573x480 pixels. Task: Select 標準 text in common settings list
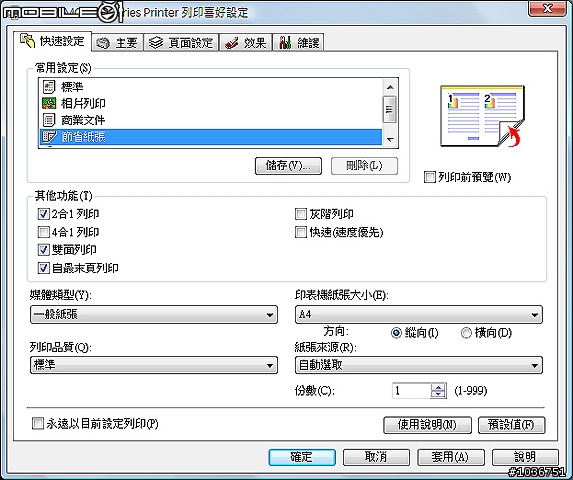[x=72, y=87]
